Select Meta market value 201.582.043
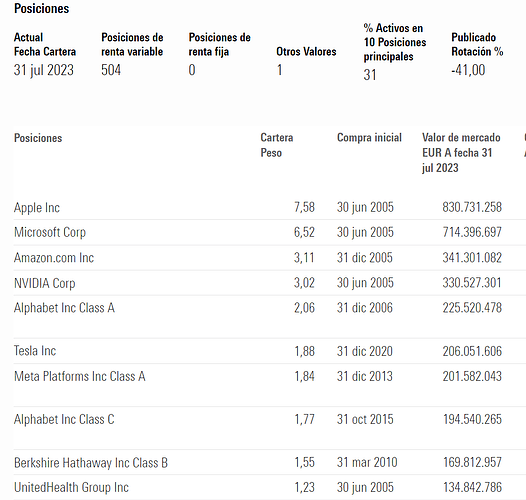Viewport: 526px width, 500px height. 472,376
